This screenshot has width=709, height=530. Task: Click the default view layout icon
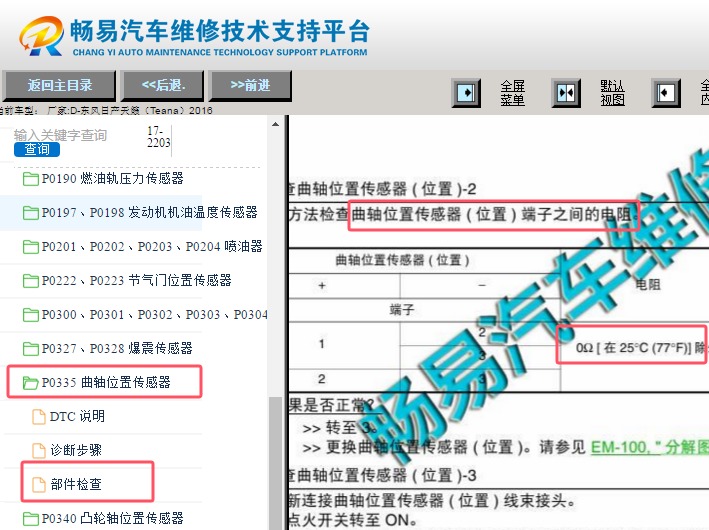coord(566,93)
